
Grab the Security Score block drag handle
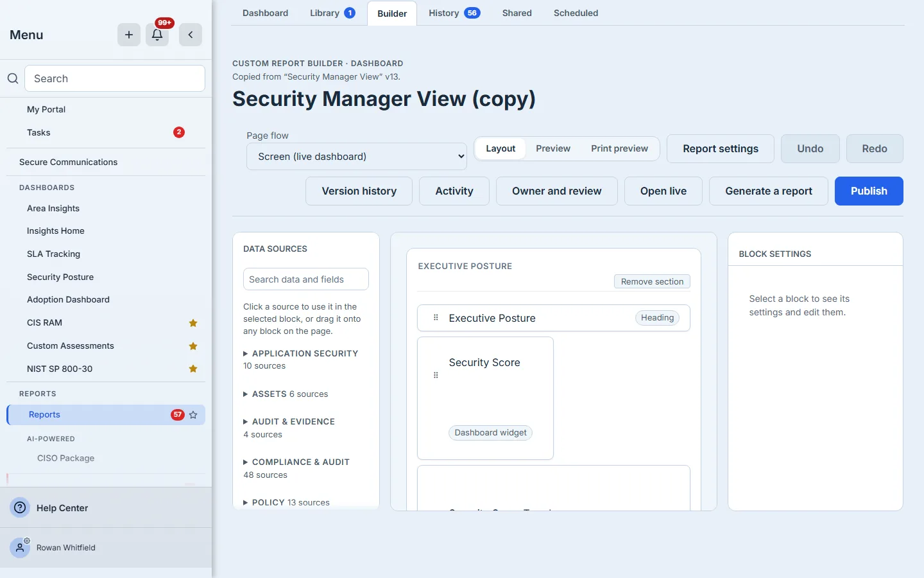click(x=436, y=375)
